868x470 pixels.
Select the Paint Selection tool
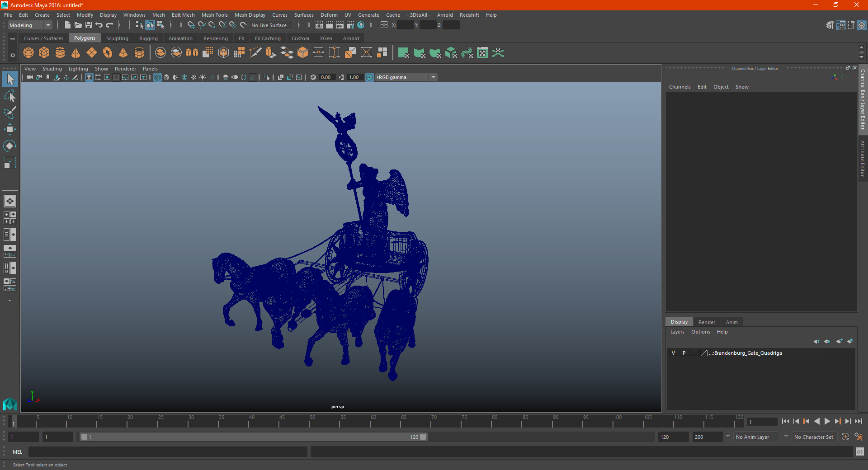[x=10, y=113]
